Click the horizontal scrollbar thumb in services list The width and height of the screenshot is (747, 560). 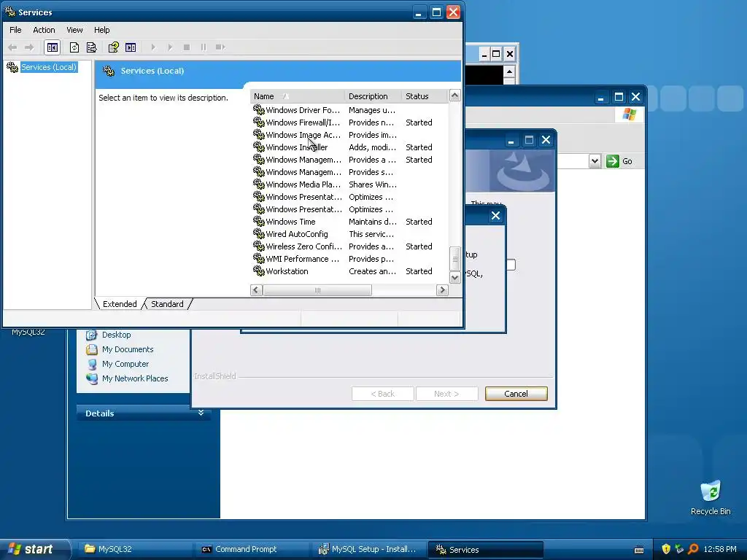click(x=317, y=289)
